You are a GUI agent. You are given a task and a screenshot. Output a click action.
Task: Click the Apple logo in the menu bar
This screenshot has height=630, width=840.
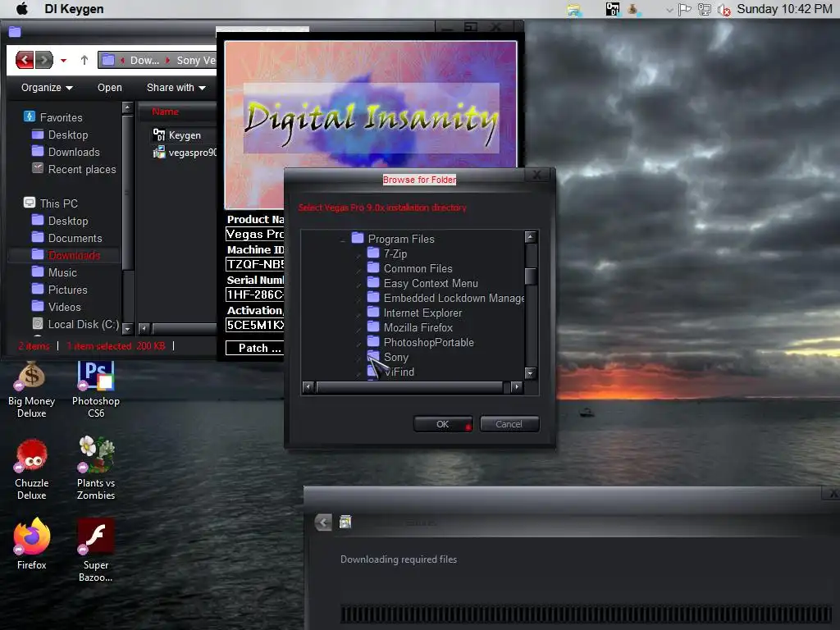click(x=22, y=8)
